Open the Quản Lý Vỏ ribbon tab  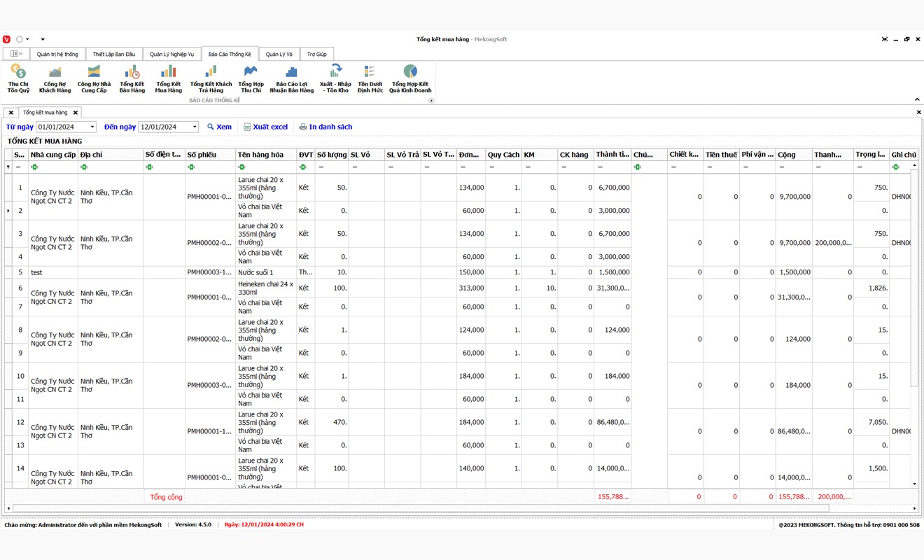[279, 54]
